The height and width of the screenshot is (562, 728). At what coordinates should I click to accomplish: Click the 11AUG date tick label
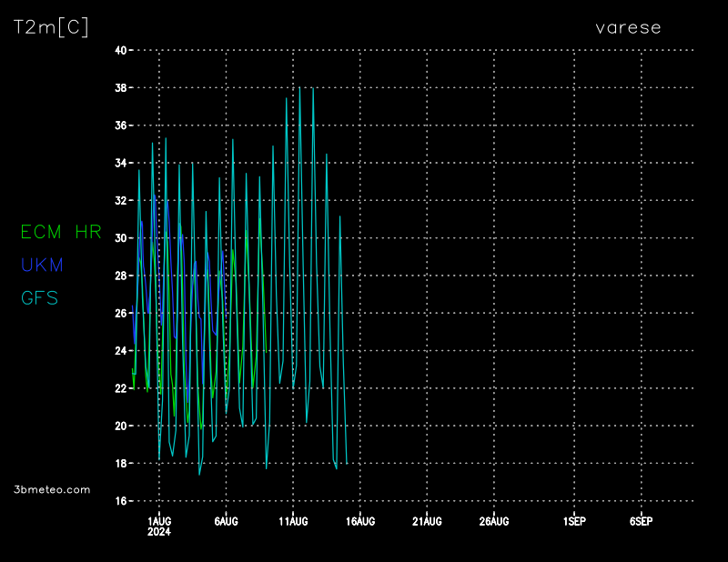pyautogui.click(x=293, y=521)
